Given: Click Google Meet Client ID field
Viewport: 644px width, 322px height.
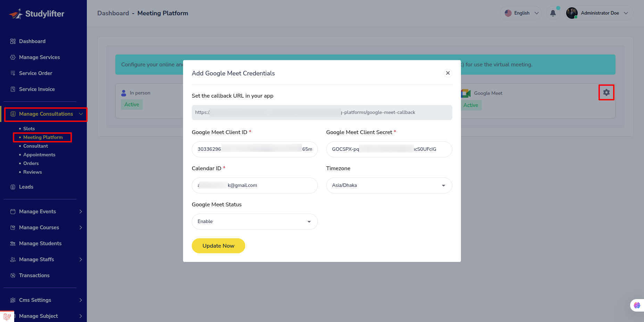Looking at the screenshot, I should pos(255,149).
